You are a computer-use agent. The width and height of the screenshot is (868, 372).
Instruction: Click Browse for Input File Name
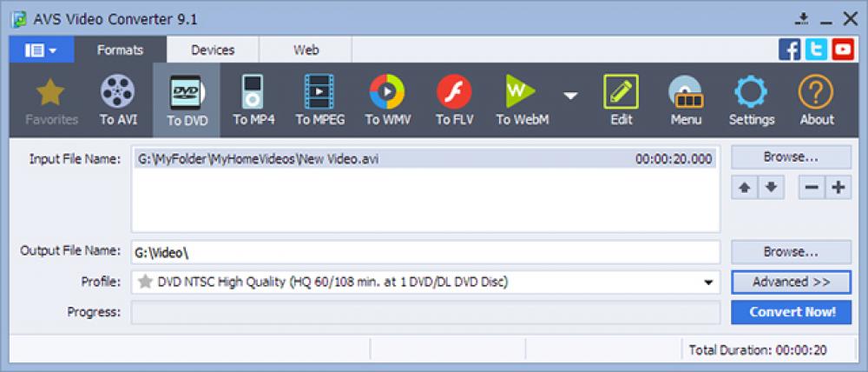pyautogui.click(x=791, y=157)
